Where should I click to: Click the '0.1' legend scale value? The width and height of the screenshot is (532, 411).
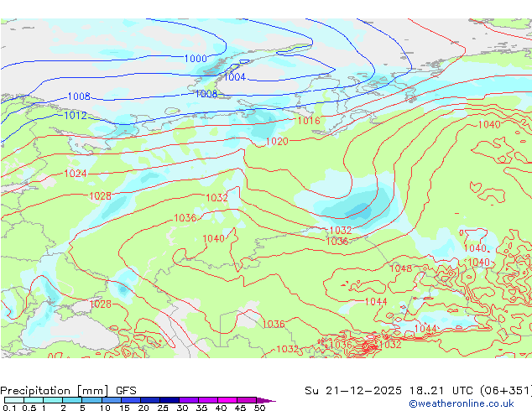[10, 408]
